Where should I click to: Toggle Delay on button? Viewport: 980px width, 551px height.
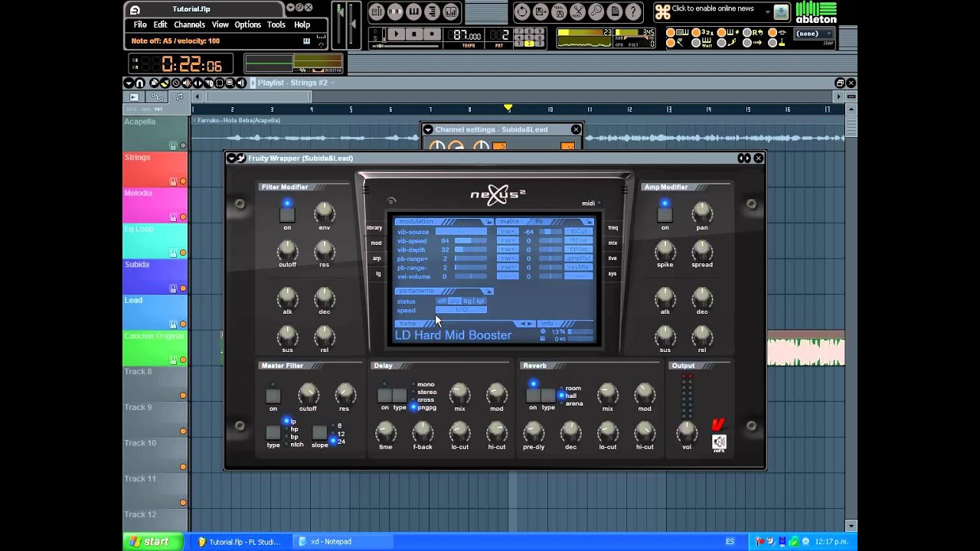384,396
